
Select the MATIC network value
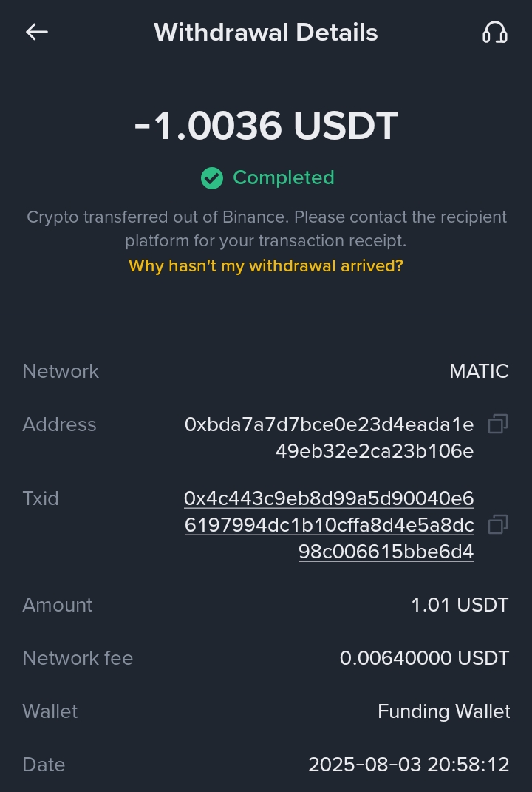click(x=479, y=371)
